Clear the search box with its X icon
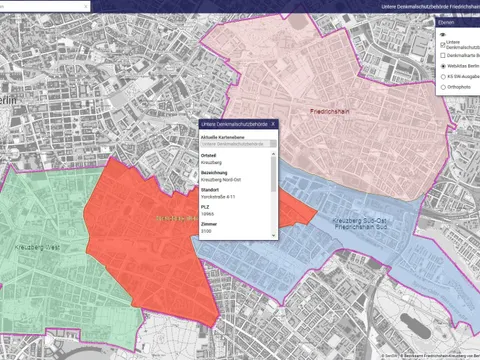 coord(86,6)
